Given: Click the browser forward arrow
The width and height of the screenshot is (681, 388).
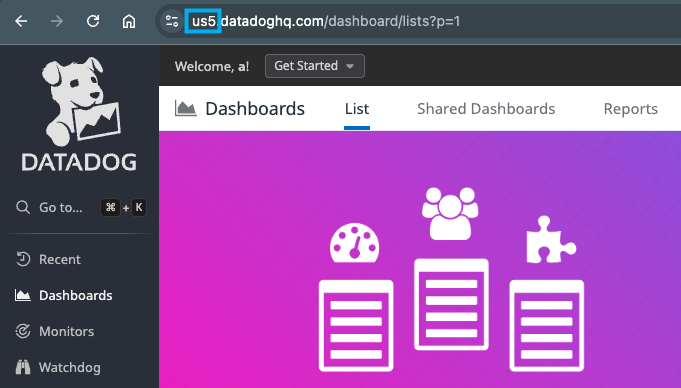Looking at the screenshot, I should click(57, 21).
